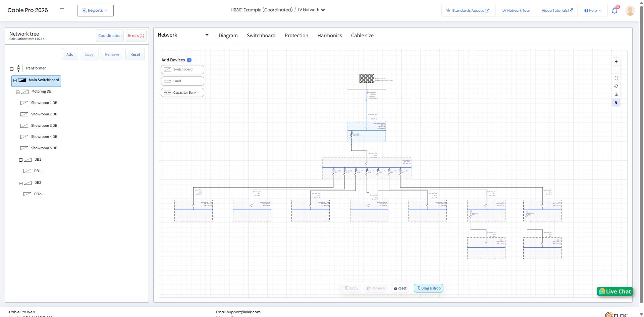Open Standards Access link
This screenshot has height=317, width=644.
(x=468, y=10)
